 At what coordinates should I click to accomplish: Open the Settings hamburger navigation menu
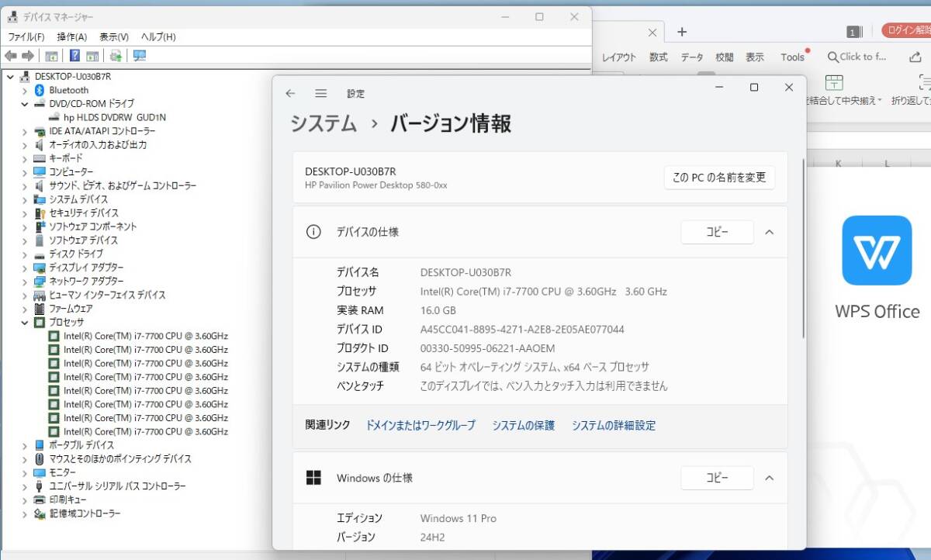tap(320, 93)
